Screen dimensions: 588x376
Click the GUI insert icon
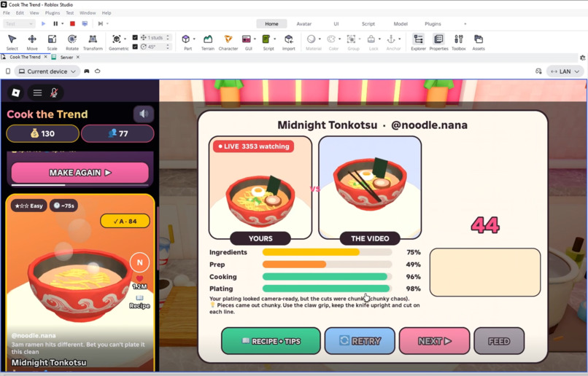[x=247, y=39]
